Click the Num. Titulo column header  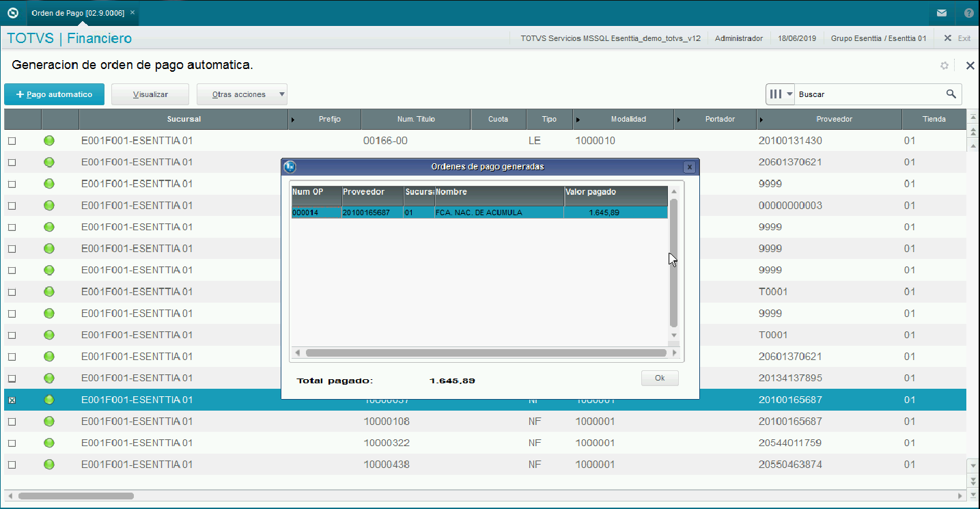click(416, 119)
